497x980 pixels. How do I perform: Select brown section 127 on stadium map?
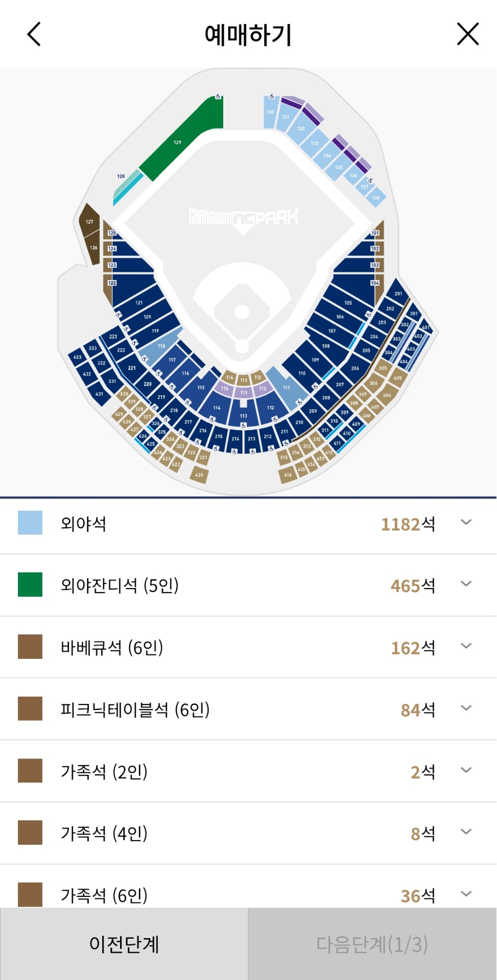pos(89,222)
